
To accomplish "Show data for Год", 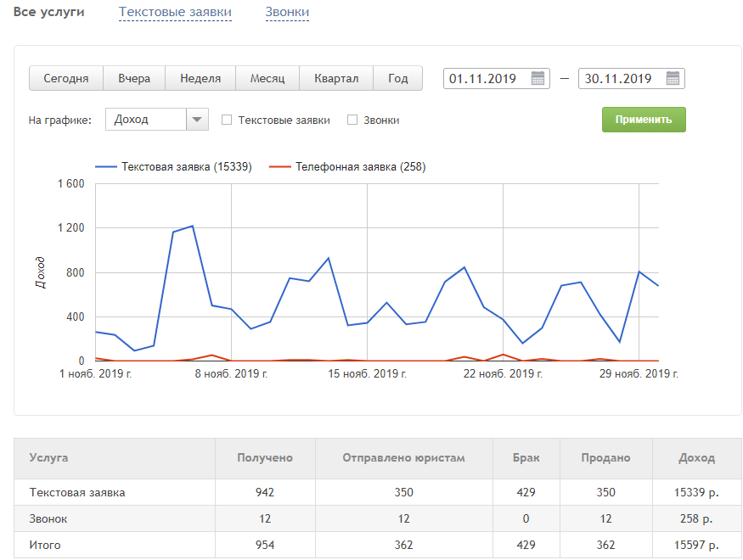I will tap(398, 79).
